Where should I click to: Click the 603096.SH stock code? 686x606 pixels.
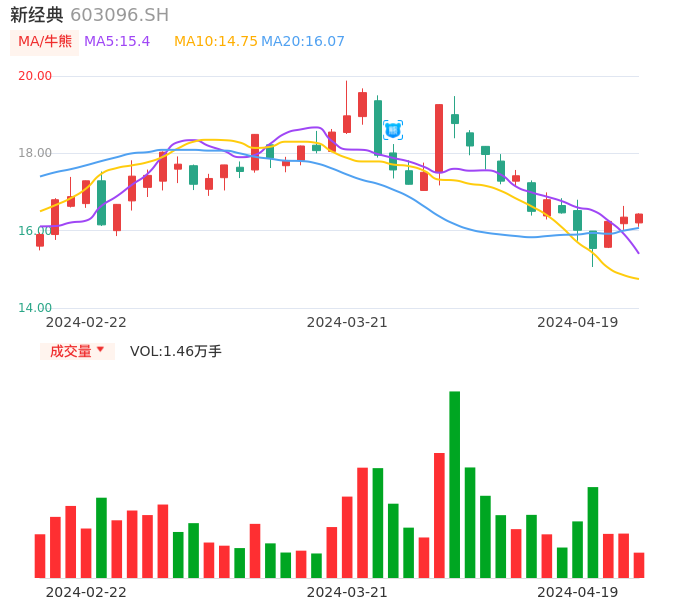click(x=119, y=15)
